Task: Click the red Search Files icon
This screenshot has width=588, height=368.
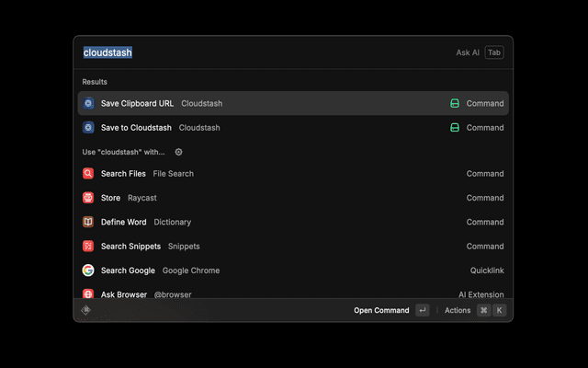Action: coord(88,174)
